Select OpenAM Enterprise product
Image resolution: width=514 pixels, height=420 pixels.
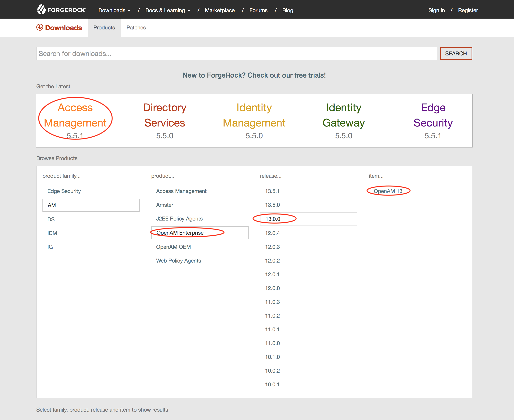[x=180, y=233]
